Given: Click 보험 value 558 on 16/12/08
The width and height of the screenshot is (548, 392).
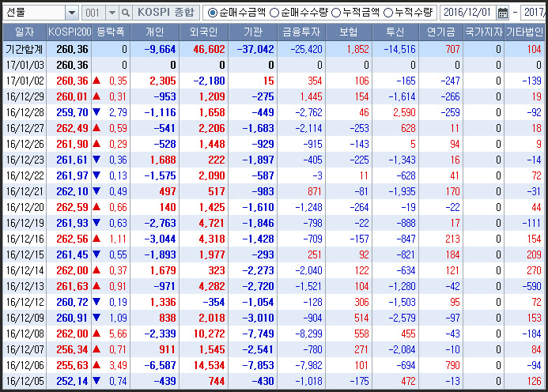Looking at the screenshot, I should coord(361,334).
